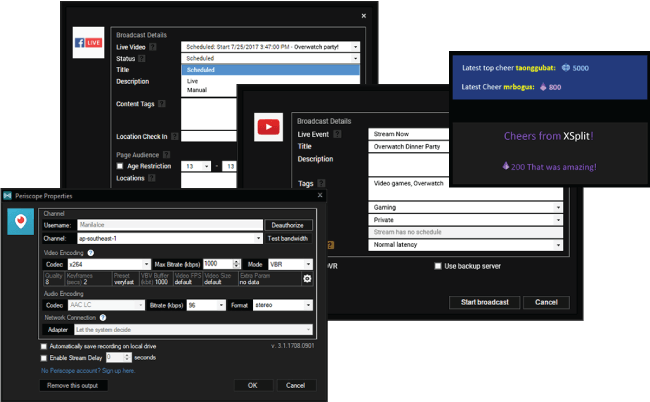Select Scheduled option in Status list

pyautogui.click(x=270, y=70)
